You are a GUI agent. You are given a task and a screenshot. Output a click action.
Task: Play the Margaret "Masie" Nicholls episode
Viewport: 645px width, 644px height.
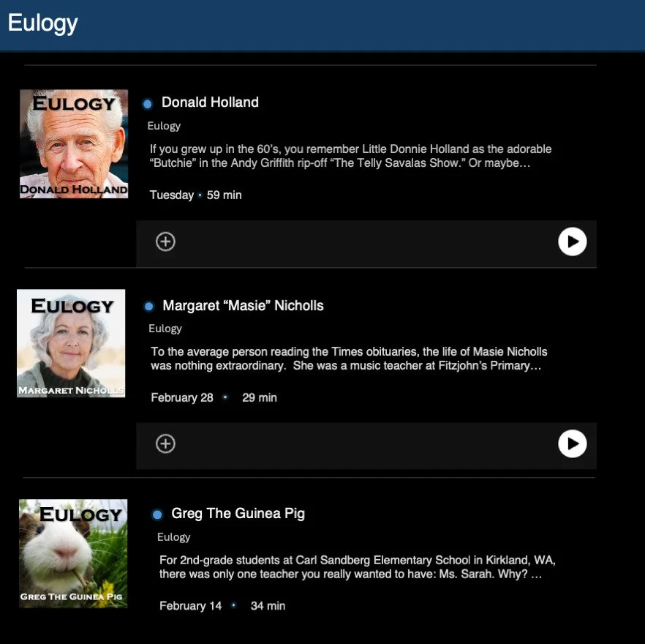[572, 444]
